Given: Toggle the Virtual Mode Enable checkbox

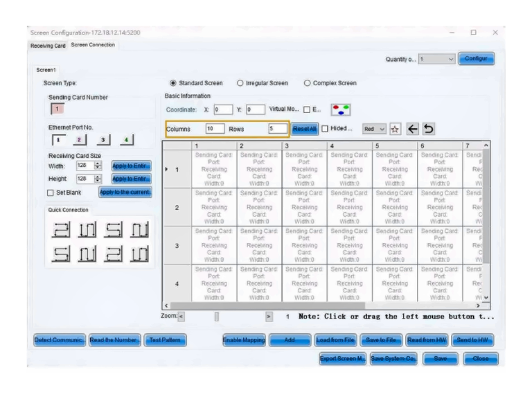Looking at the screenshot, I should [x=307, y=109].
